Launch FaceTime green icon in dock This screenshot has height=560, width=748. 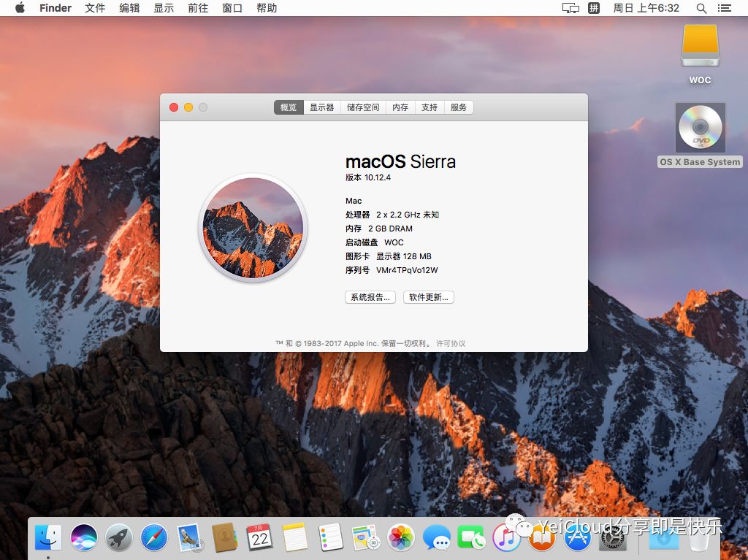[471, 537]
